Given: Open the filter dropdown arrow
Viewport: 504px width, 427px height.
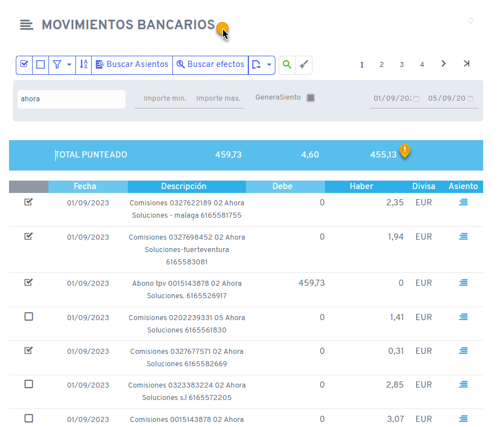Looking at the screenshot, I should [x=69, y=65].
